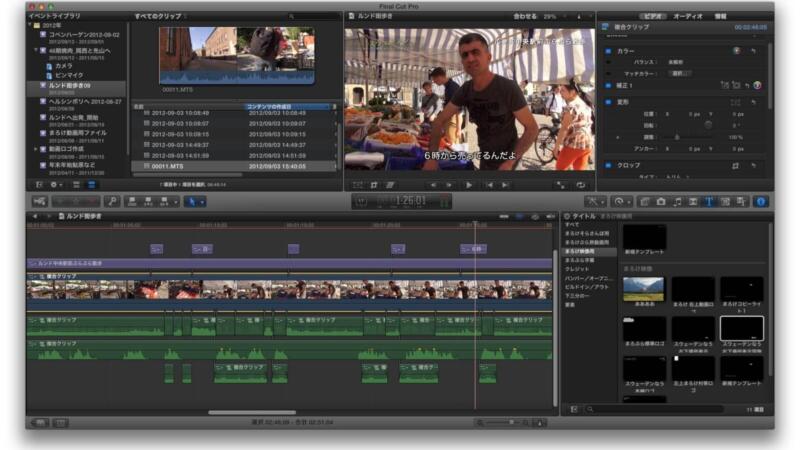Click the keyword editor key icon
This screenshot has height=450, width=800.
coord(111,201)
